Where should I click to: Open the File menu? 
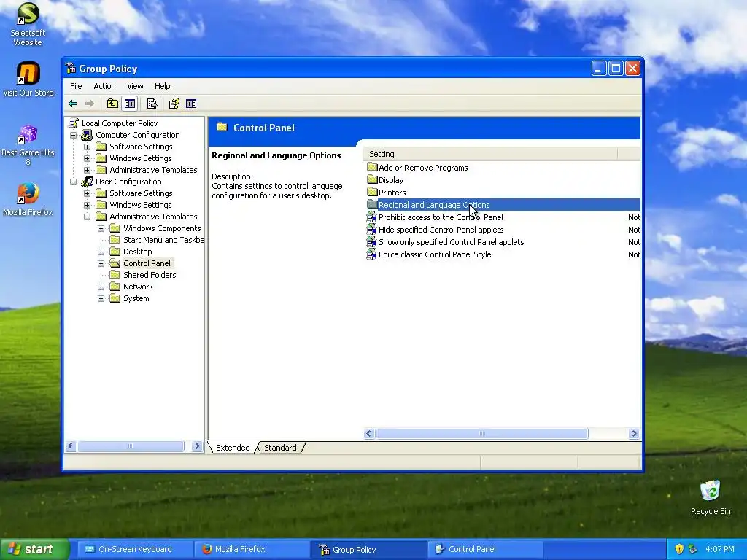[76, 86]
